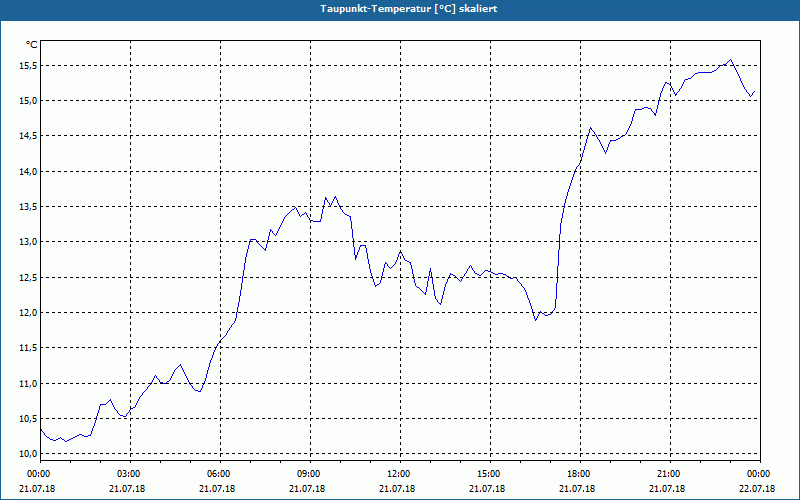Screen dimensions: 800x500
Task: Click the 15:00 time label
Action: point(490,474)
